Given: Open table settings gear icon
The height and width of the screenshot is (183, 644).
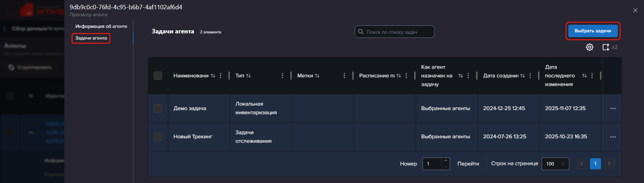Looking at the screenshot, I should tap(589, 47).
